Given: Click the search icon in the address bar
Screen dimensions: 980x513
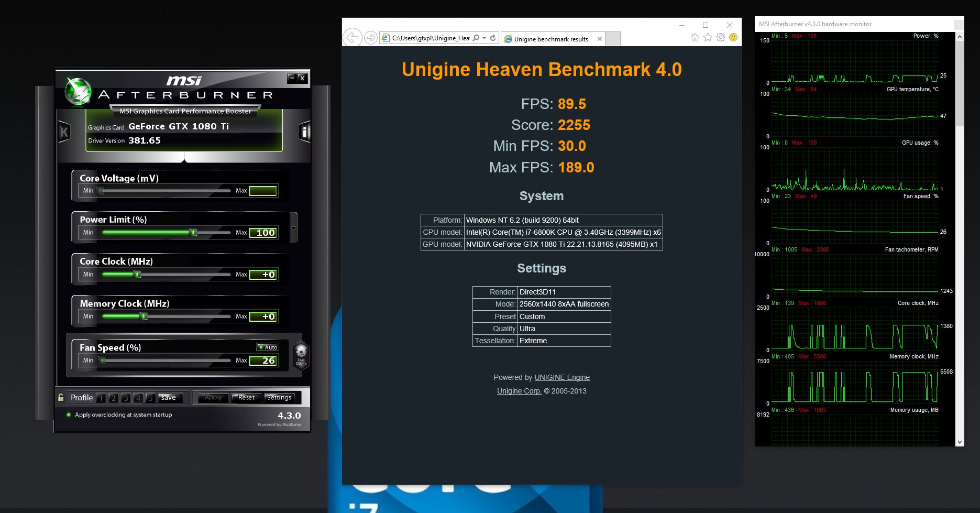Looking at the screenshot, I should coord(476,38).
